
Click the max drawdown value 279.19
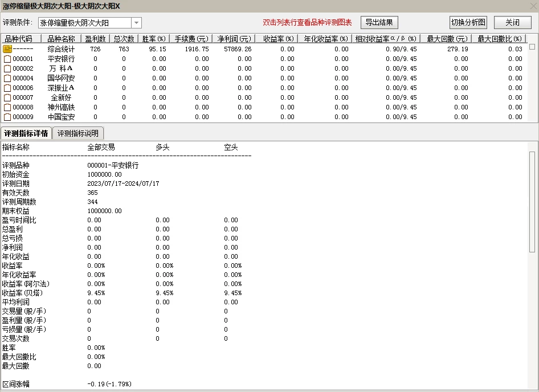[458, 49]
